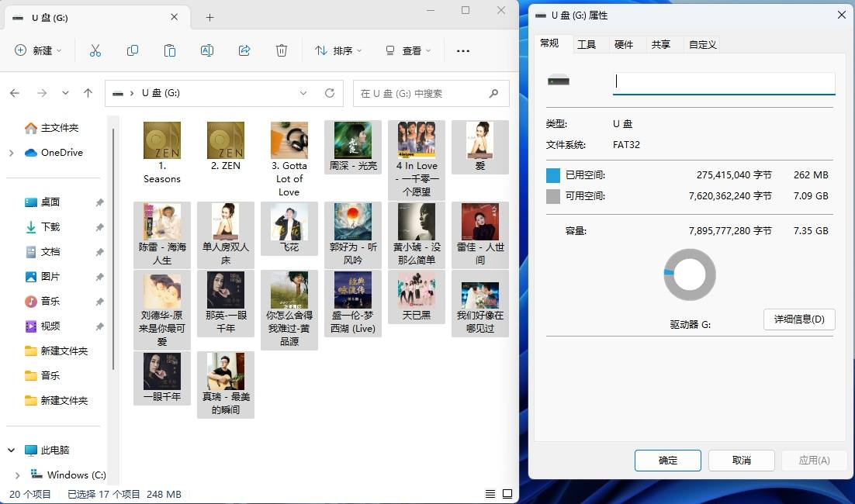
Task: Select the 3. Gotta Lot of Love file
Action: click(289, 159)
